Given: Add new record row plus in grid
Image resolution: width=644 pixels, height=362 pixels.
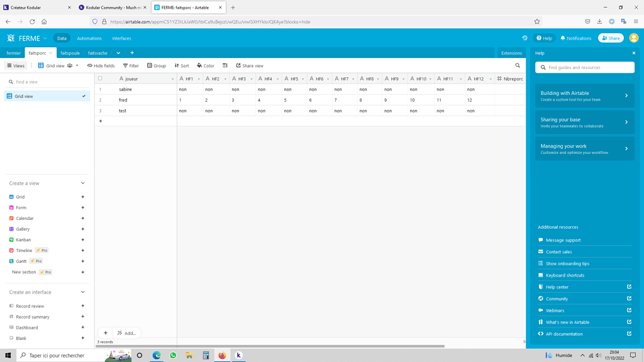Looking at the screenshot, I should (x=100, y=121).
